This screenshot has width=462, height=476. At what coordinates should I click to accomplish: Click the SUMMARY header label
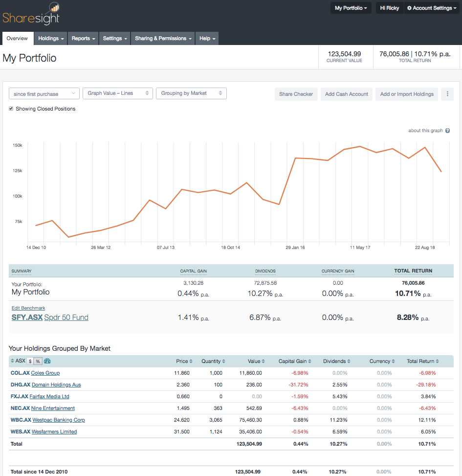[22, 271]
